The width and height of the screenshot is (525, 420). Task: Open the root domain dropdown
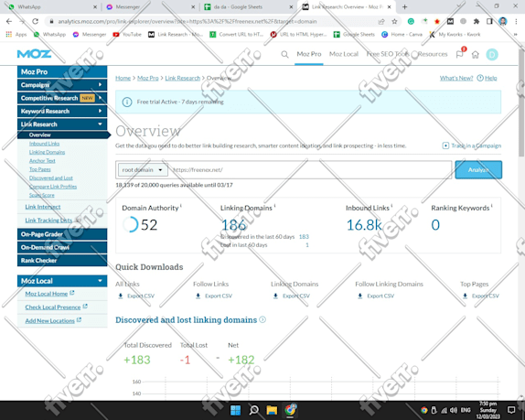coord(143,170)
